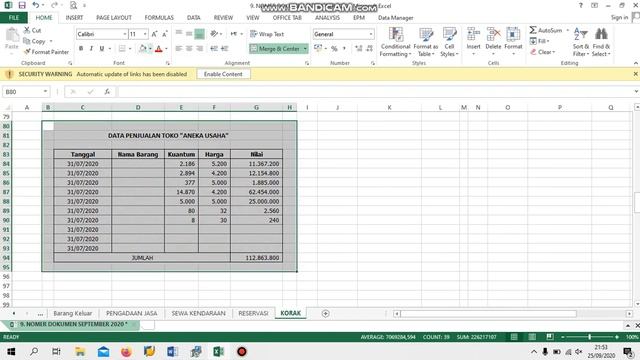Switch to FORMULAS tab

tap(159, 18)
